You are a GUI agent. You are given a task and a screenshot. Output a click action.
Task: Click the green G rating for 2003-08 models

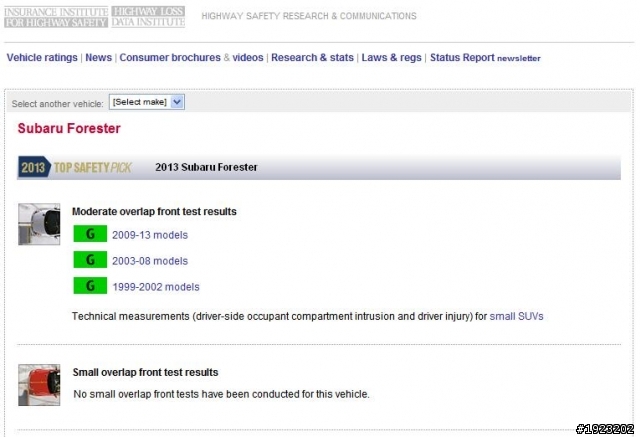coord(90,260)
